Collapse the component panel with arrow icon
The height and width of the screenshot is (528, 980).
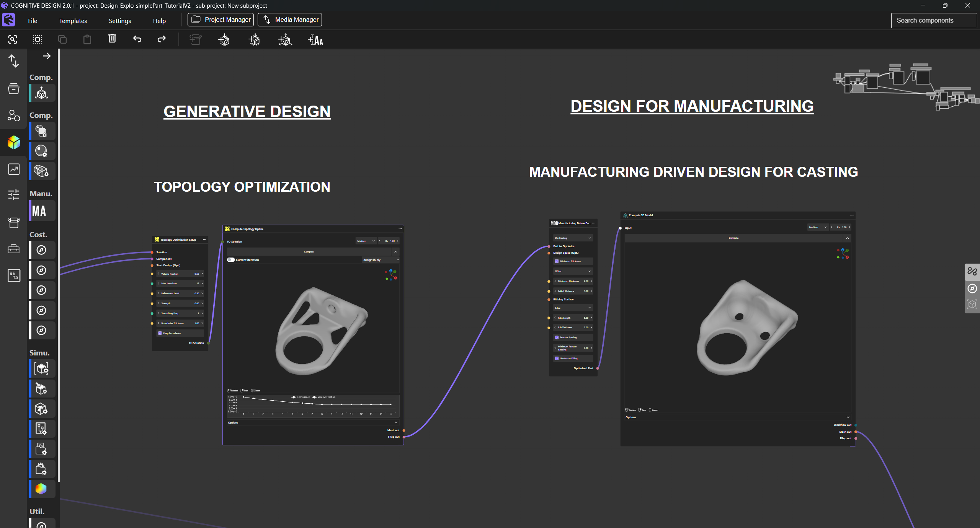pos(47,56)
